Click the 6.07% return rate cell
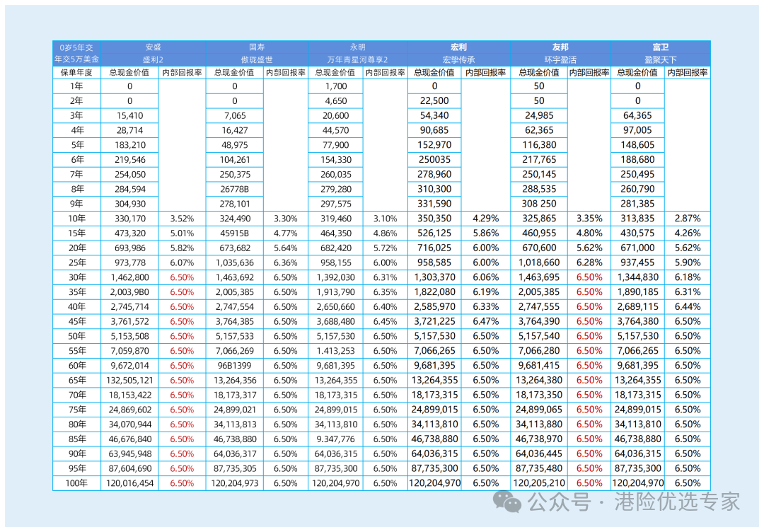The image size is (764, 532). pyautogui.click(x=182, y=262)
